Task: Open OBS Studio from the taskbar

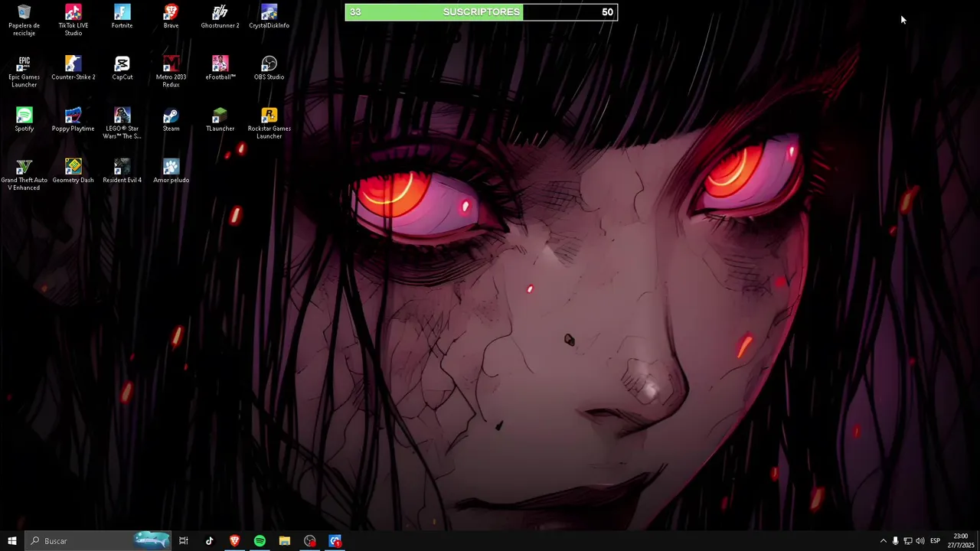Action: 310,541
